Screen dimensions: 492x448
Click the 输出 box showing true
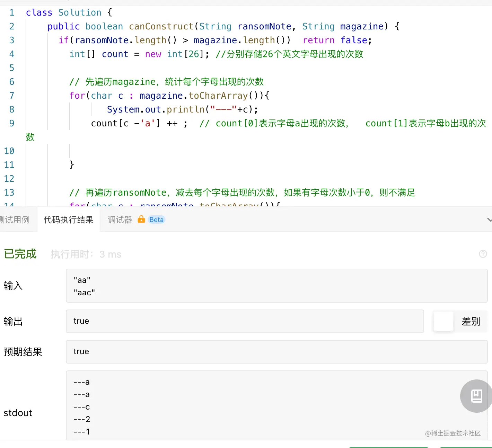pos(245,321)
